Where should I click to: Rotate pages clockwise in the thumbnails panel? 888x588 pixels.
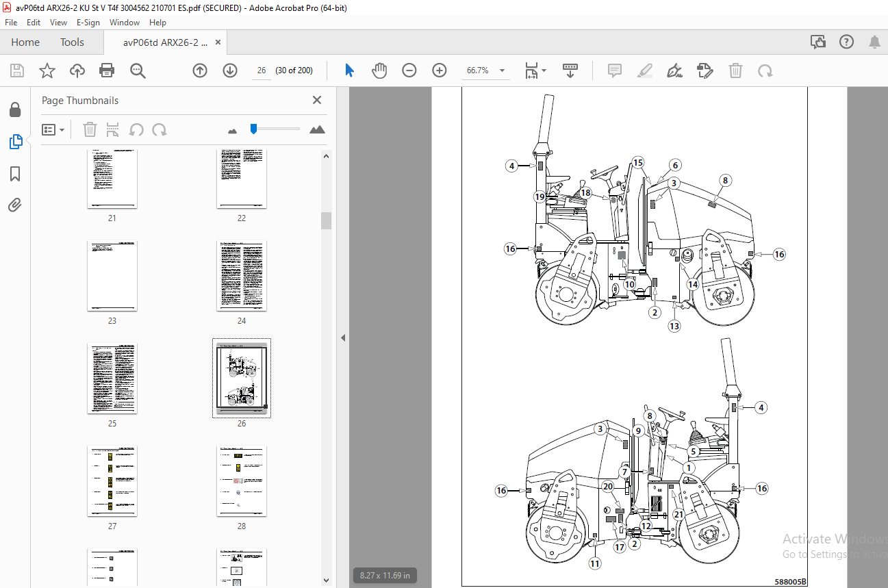click(160, 129)
